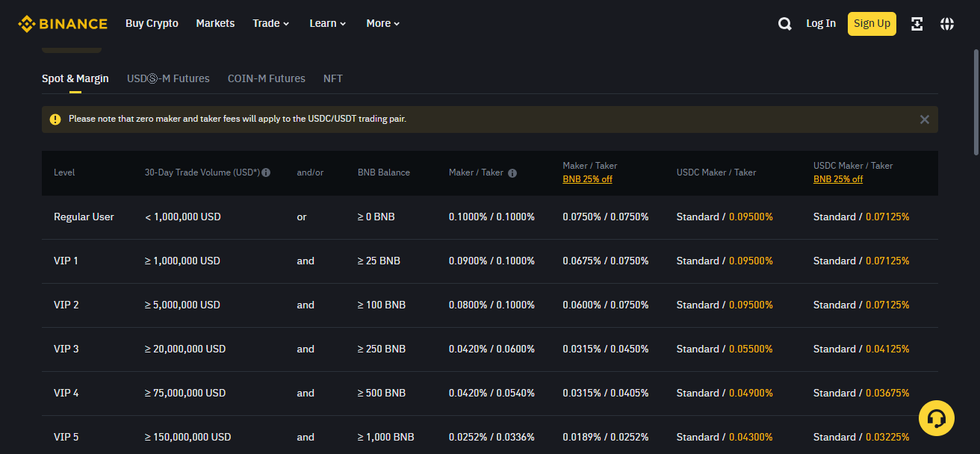980x454 pixels.
Task: Open the Buy Crypto menu item
Action: [x=152, y=23]
